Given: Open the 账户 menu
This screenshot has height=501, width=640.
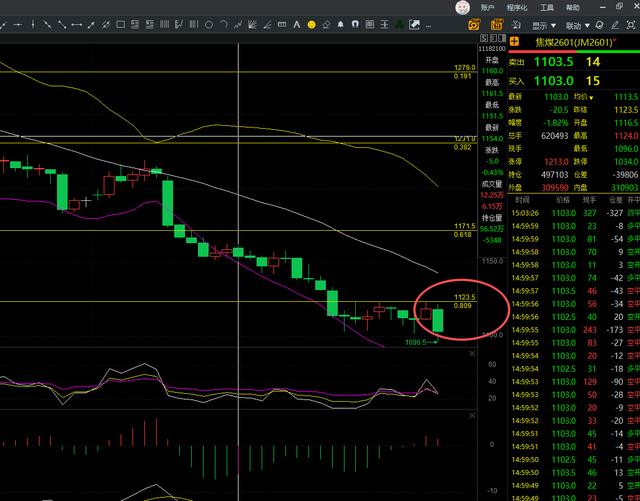Looking at the screenshot, I should pos(487,7).
